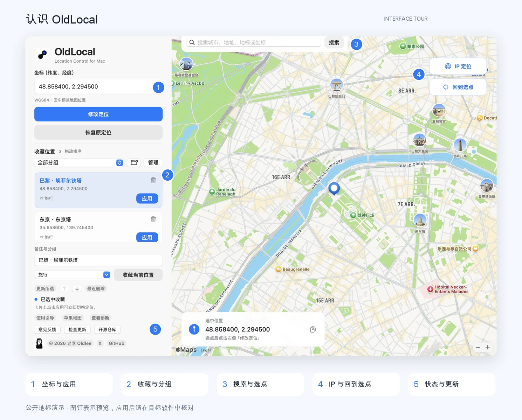Open 使用引导 guide
Viewport: 522px width, 420px height.
(45, 318)
